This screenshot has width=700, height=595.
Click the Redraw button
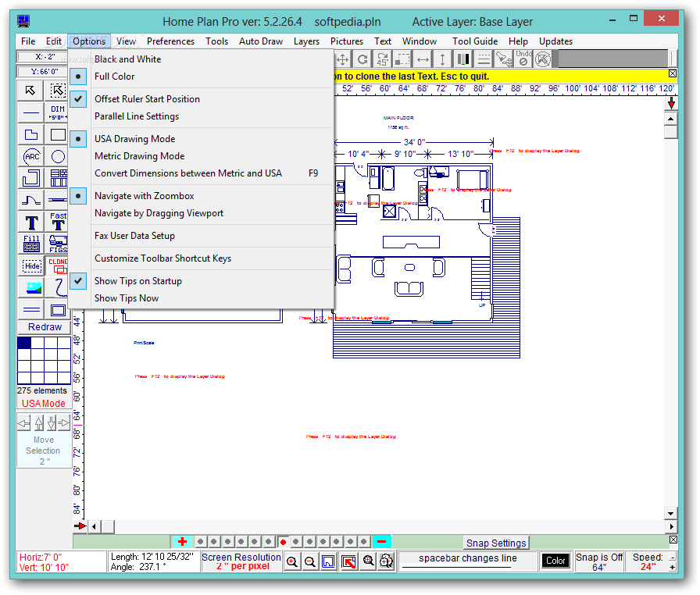click(x=45, y=327)
